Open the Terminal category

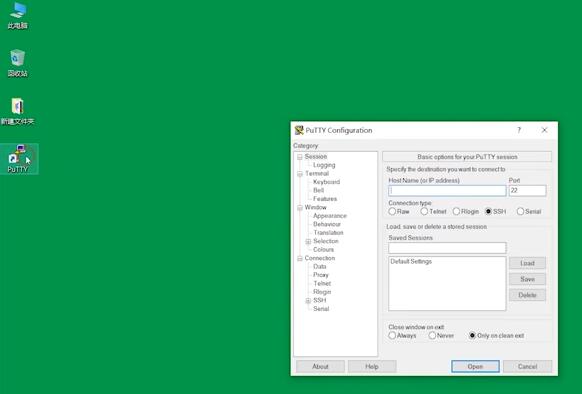click(317, 173)
